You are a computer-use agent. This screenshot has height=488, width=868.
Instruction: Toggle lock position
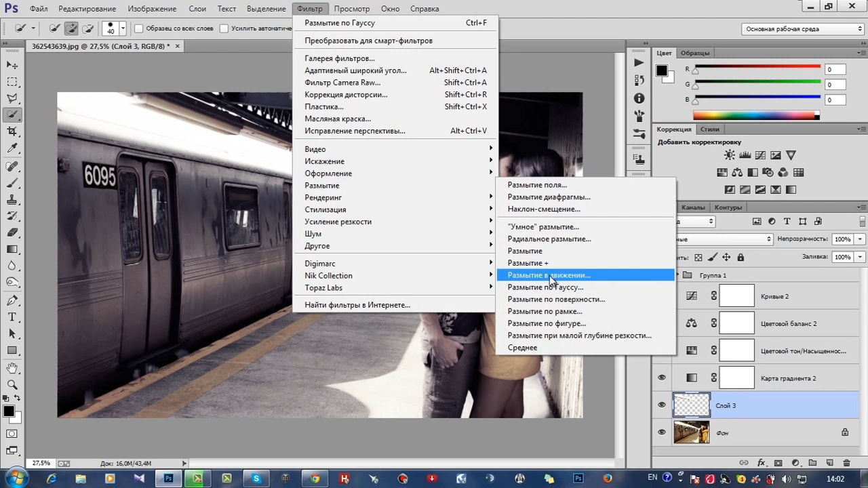726,258
